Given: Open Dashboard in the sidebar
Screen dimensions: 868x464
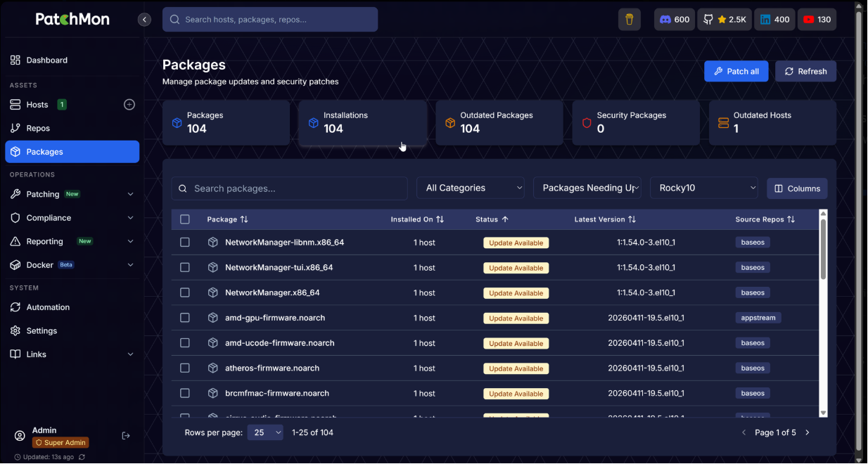Looking at the screenshot, I should 72,60.
